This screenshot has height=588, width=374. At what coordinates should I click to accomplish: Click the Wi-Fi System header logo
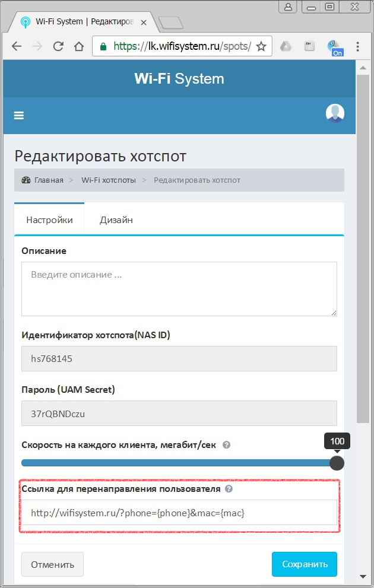click(x=179, y=79)
